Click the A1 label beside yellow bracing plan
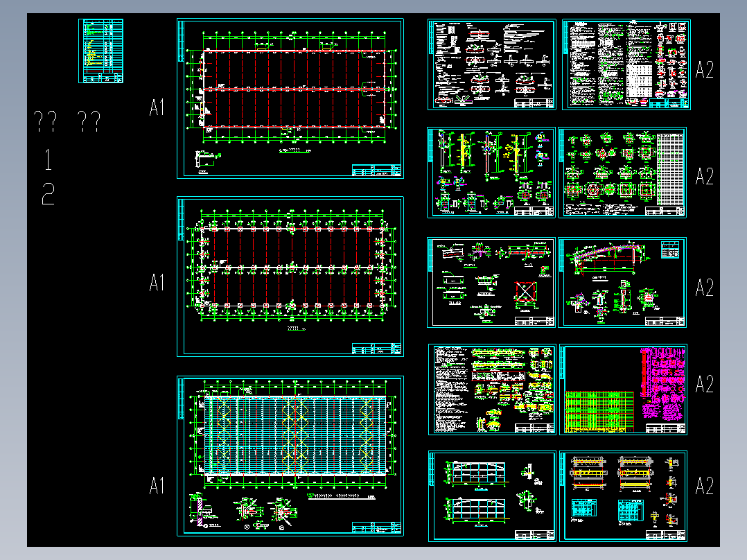The image size is (747, 560). click(157, 486)
